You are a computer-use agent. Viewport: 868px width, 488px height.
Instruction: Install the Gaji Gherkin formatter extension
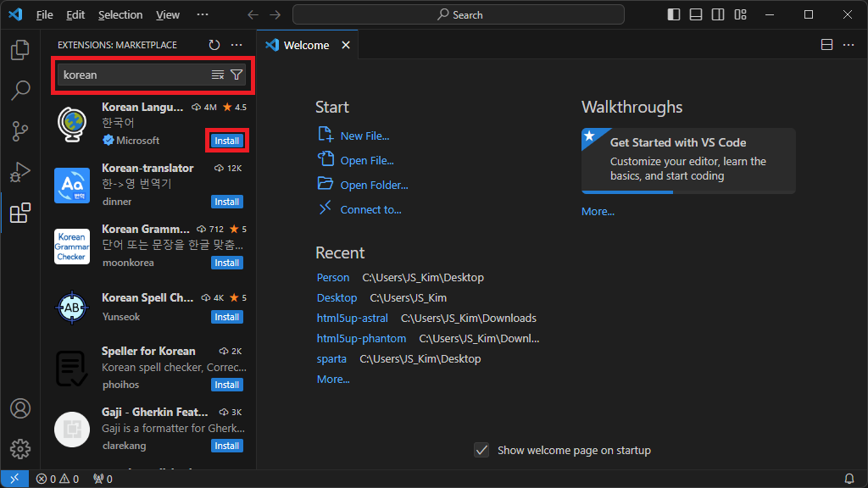point(227,446)
